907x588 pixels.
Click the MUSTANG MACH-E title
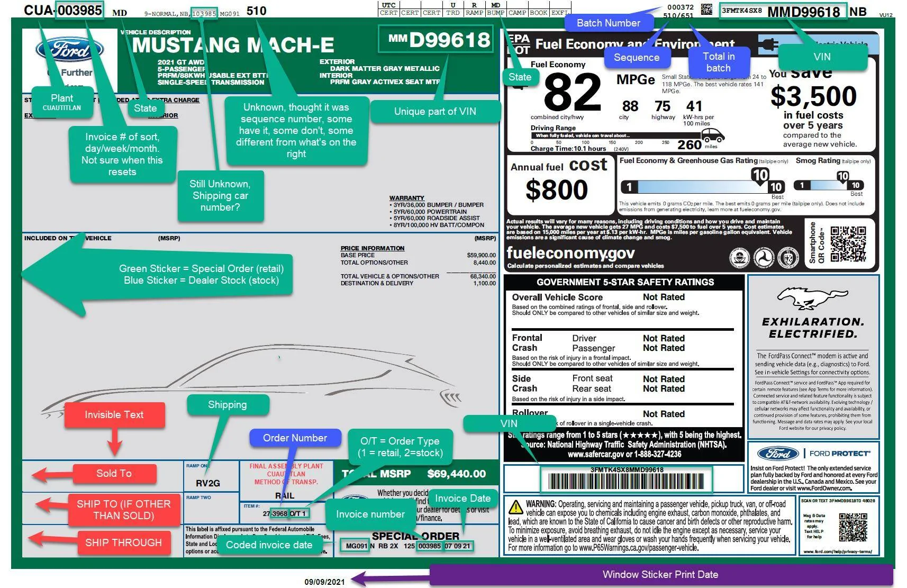point(233,46)
